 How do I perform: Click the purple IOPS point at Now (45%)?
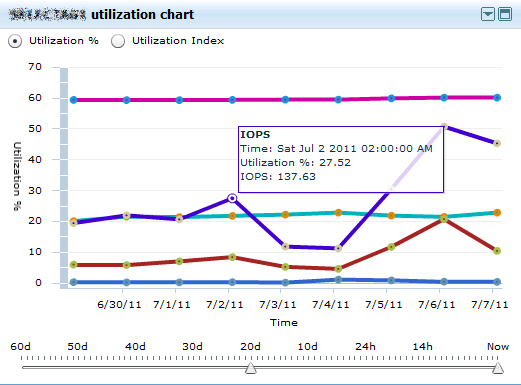497,143
